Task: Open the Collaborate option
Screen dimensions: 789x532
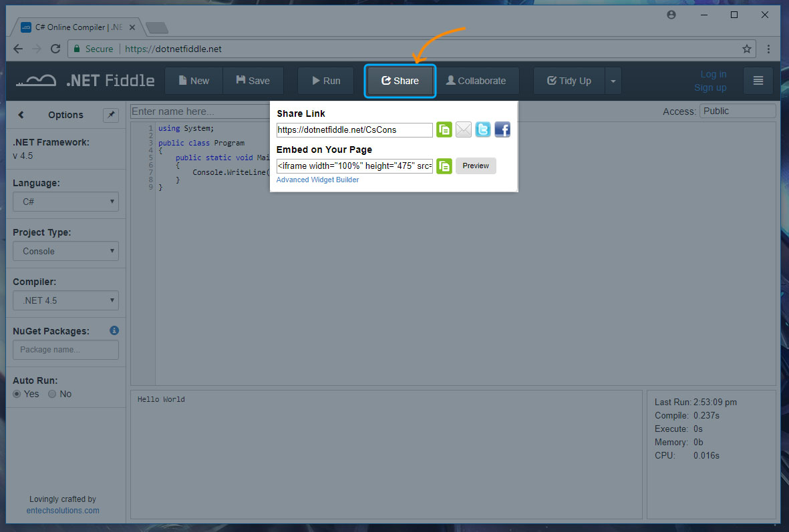Action: pos(476,81)
